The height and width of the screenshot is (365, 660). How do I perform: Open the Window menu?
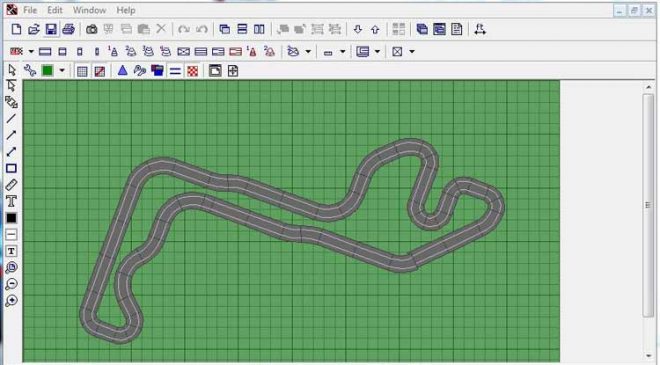89,10
